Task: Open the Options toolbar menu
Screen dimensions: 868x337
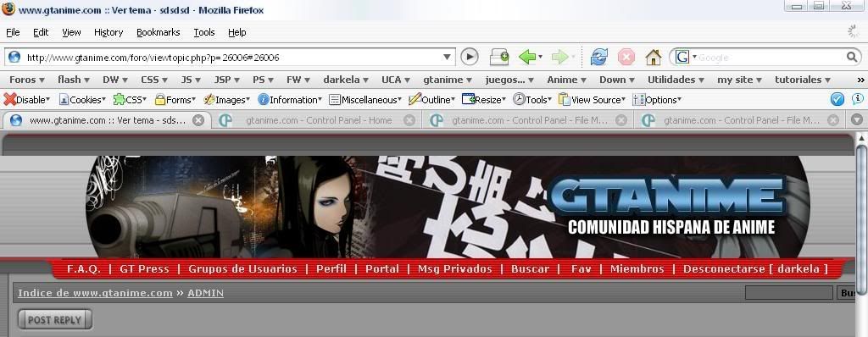Action: (657, 100)
